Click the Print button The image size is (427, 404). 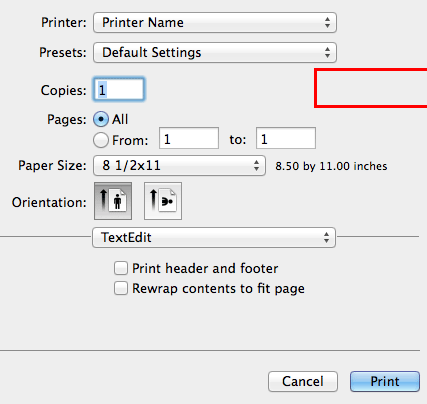click(385, 381)
